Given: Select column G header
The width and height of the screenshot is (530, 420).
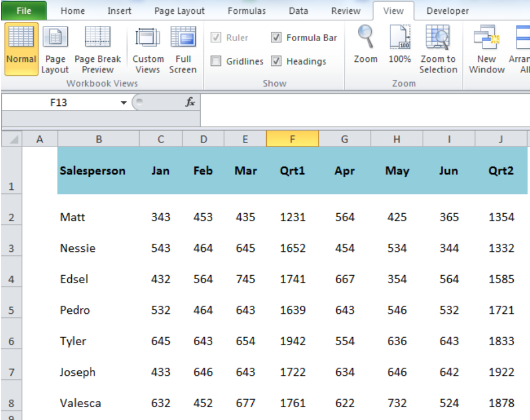Looking at the screenshot, I should tap(344, 139).
